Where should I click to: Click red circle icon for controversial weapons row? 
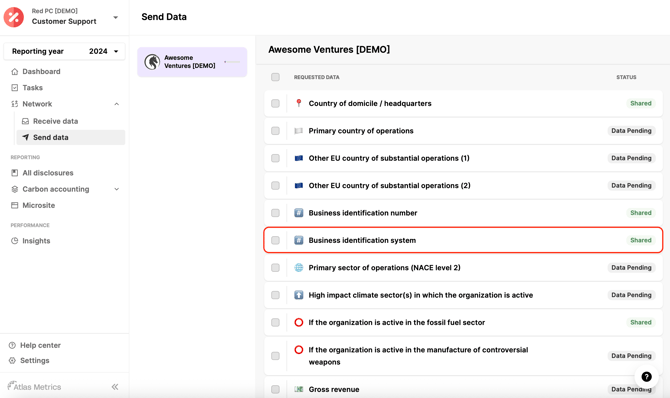coord(299,350)
